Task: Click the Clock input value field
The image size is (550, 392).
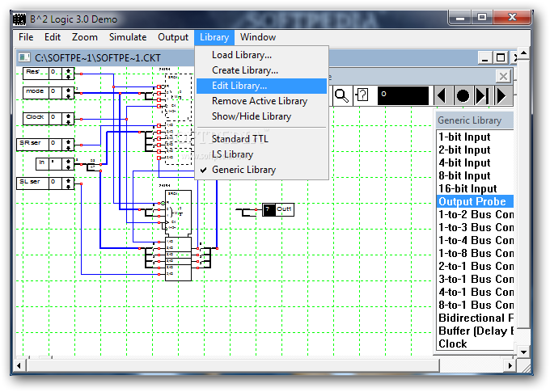Action: 55,119
